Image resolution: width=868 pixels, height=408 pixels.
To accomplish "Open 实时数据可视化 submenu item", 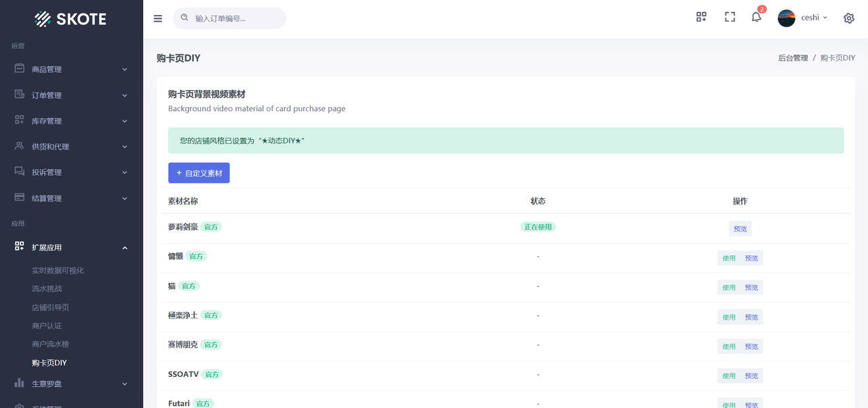I will tap(58, 270).
